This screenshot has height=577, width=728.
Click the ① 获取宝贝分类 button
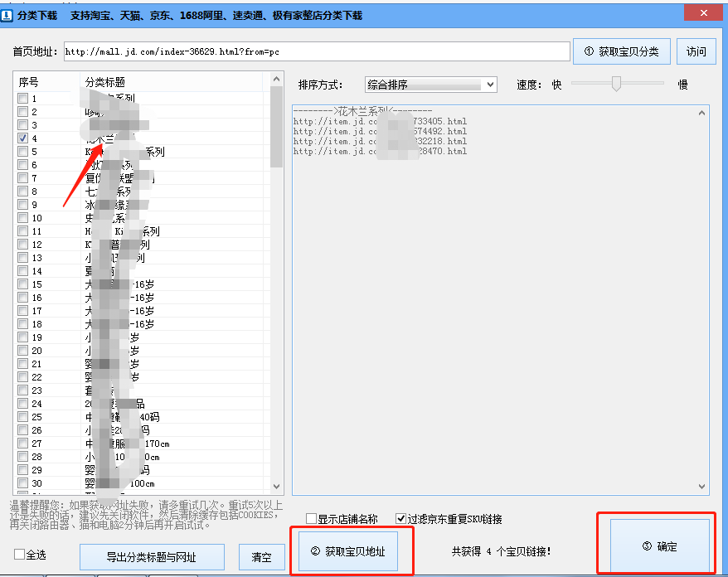(x=621, y=51)
